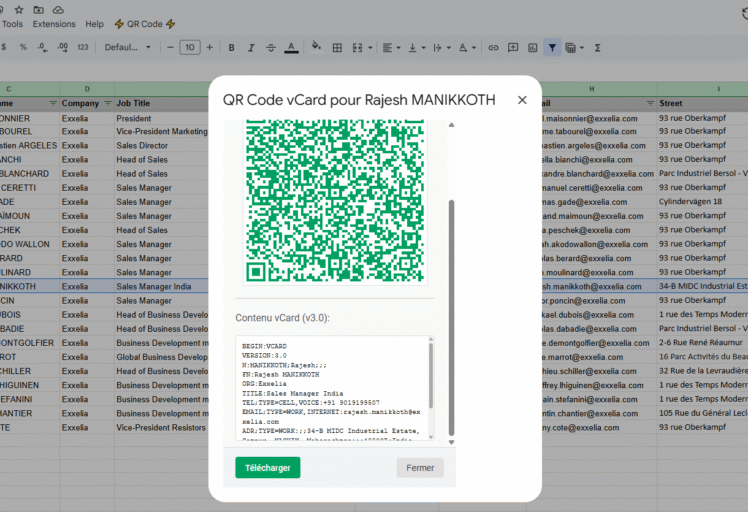Open horizontal align dropdown

392,47
